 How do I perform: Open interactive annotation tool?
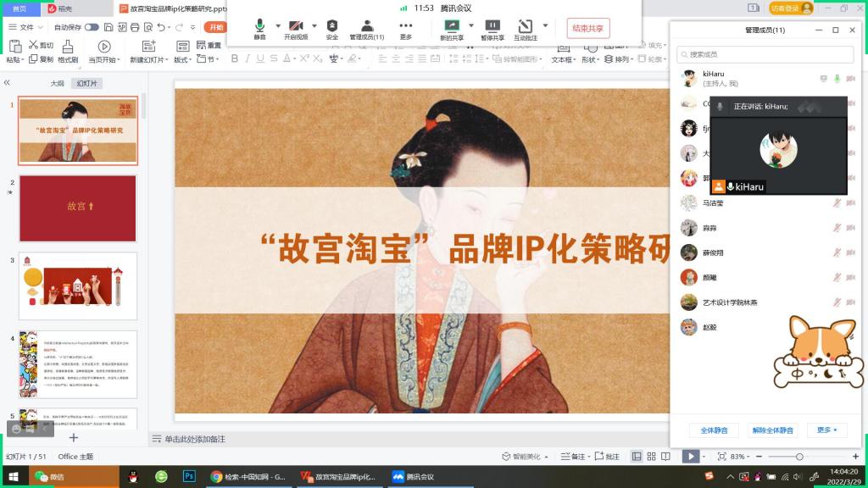[x=526, y=30]
